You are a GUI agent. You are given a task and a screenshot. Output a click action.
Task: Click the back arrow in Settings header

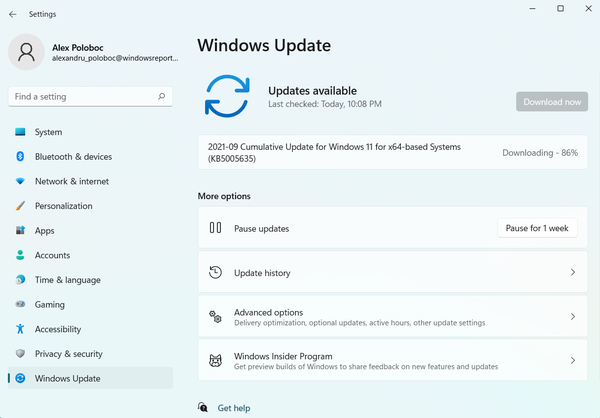(x=12, y=14)
